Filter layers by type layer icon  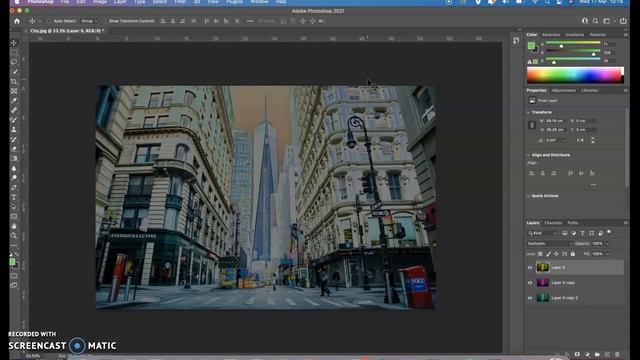582,233
